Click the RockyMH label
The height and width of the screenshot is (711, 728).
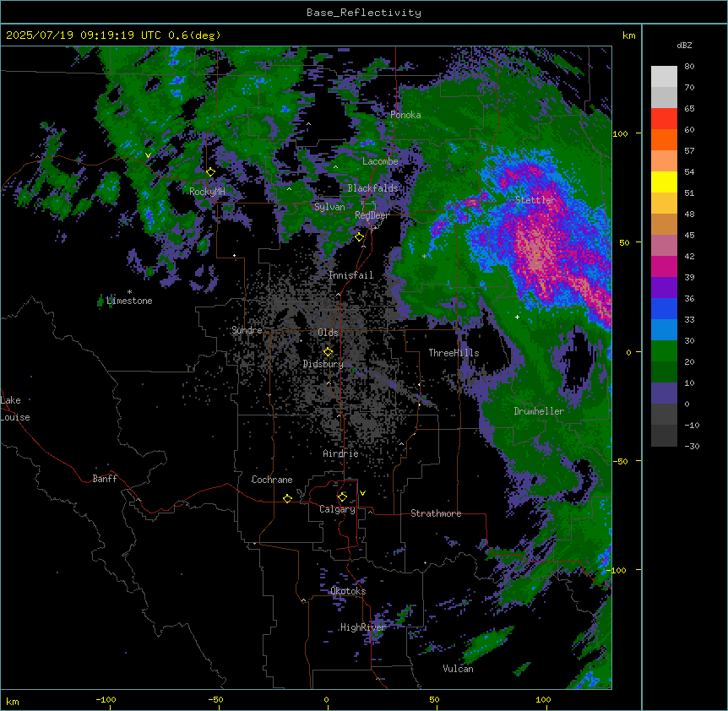[207, 191]
